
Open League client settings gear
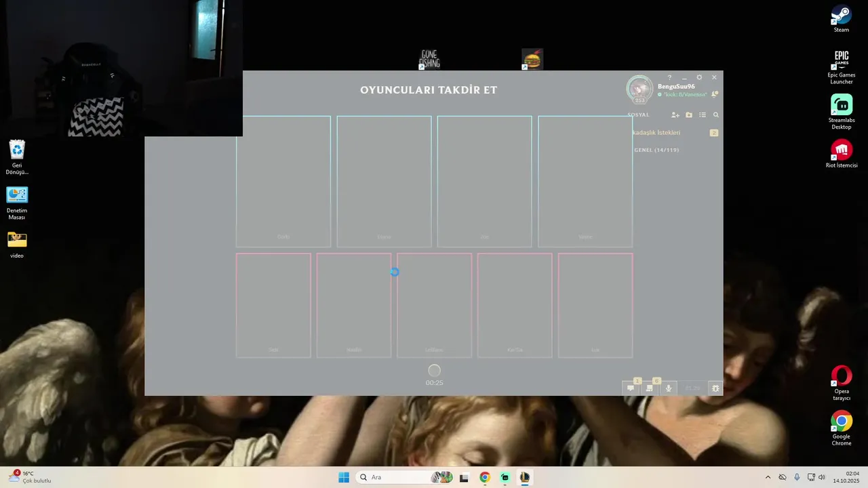699,78
